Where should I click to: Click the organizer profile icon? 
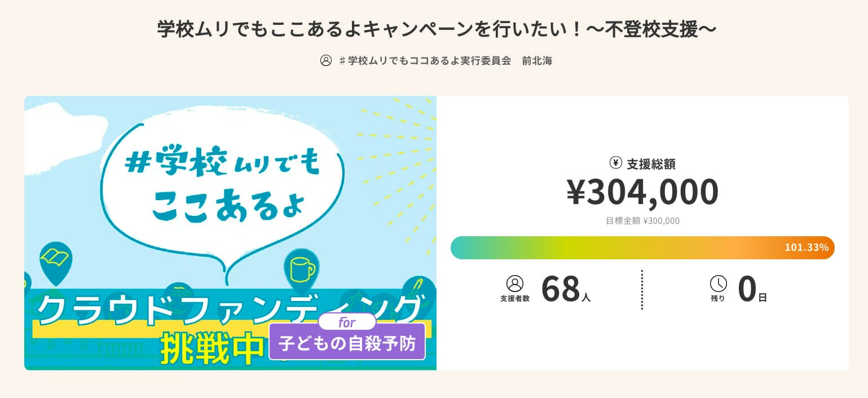[326, 60]
